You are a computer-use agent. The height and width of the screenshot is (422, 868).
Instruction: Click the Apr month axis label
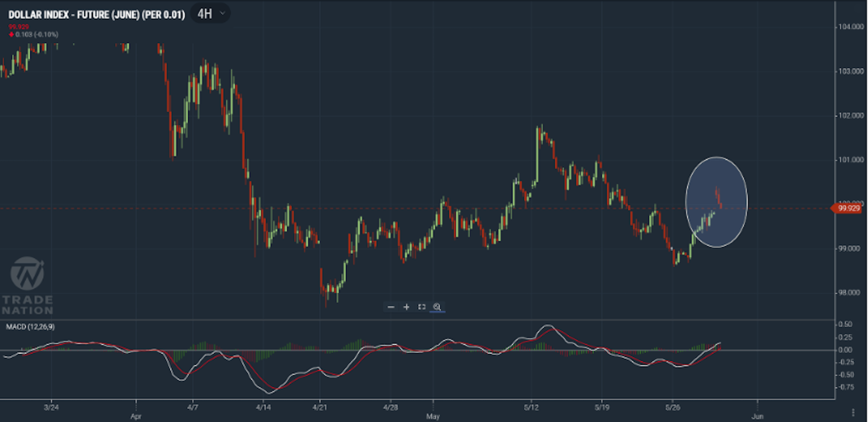[x=136, y=416]
